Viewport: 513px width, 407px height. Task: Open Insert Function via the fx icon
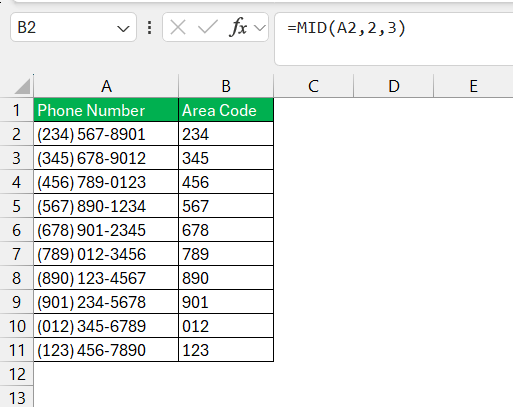point(238,27)
